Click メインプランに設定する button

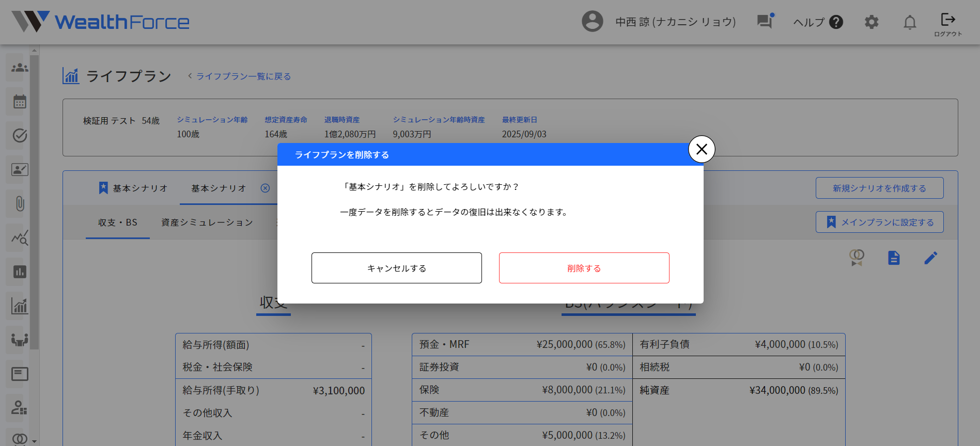click(880, 222)
